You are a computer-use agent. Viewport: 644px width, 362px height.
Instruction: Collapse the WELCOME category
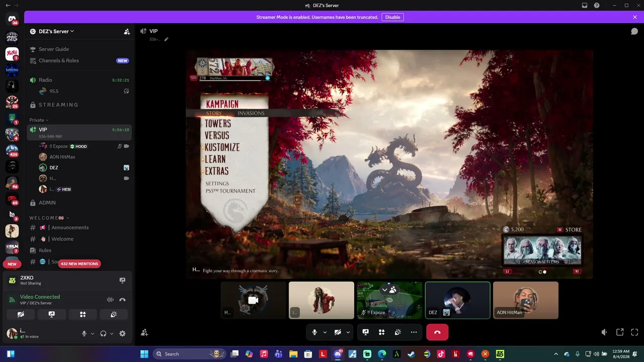click(x=49, y=218)
